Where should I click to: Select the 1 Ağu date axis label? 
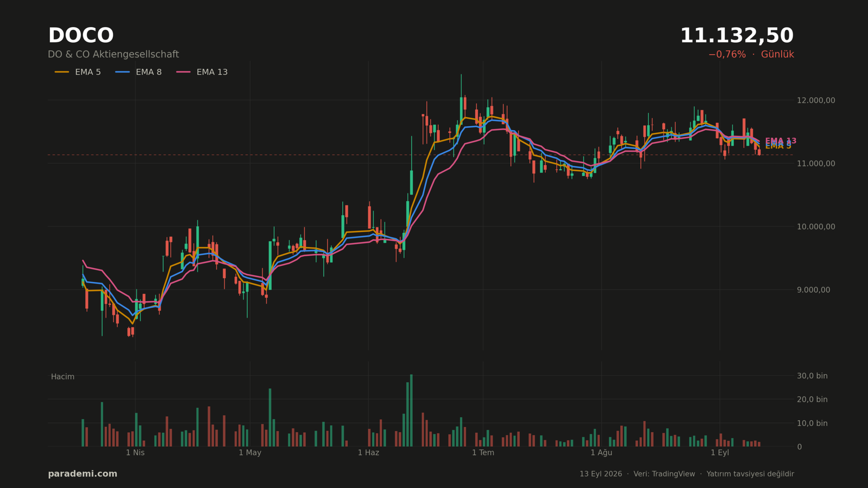tap(601, 453)
